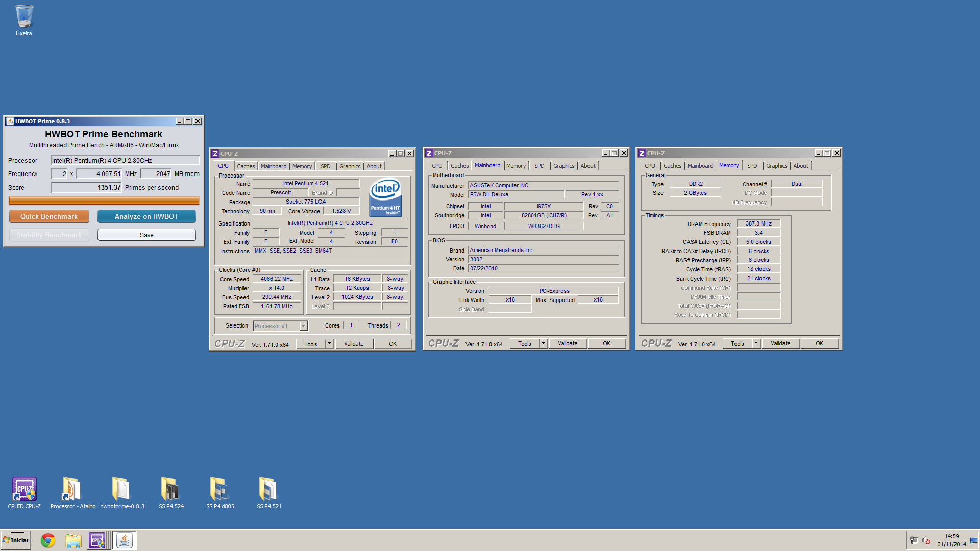Viewport: 980px width, 551px height.
Task: Maximize the HWBOT Prime window
Action: tap(188, 121)
